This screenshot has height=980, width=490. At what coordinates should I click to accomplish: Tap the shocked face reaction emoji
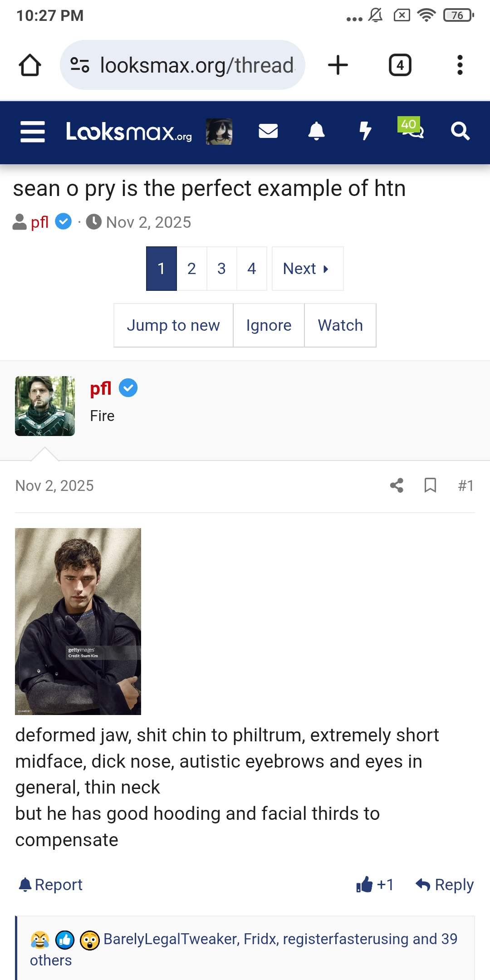point(90,940)
